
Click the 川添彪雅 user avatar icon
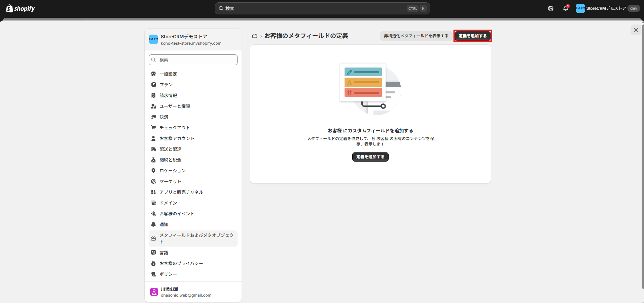pos(154,292)
